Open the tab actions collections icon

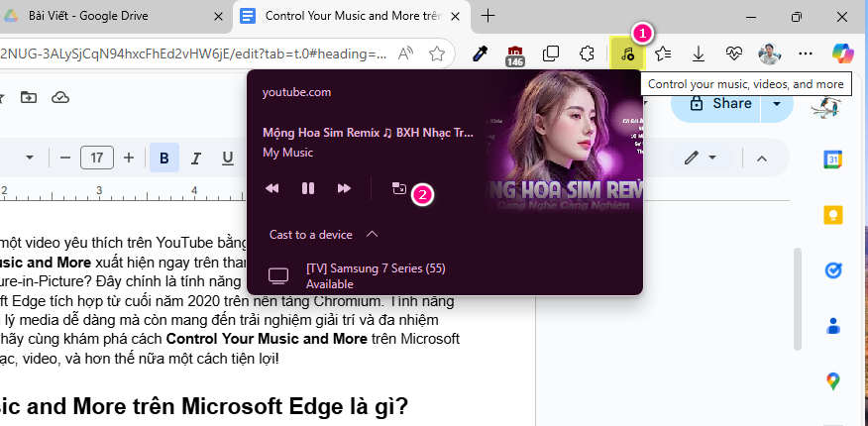pyautogui.click(x=551, y=53)
